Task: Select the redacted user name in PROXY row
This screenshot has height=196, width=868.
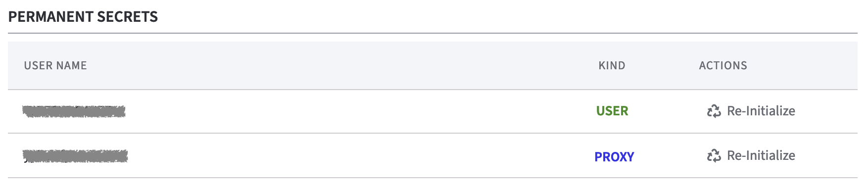Action: [75, 156]
